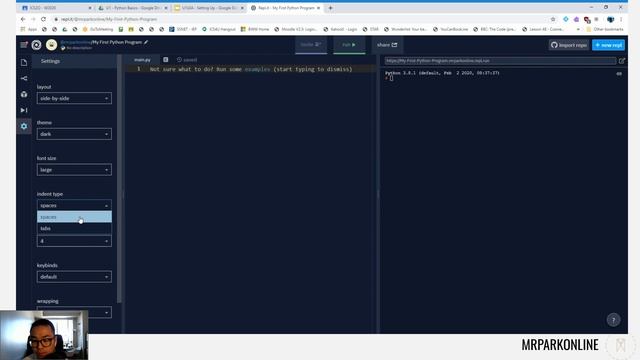
Task: Click the examples link in editor hint
Action: point(257,69)
